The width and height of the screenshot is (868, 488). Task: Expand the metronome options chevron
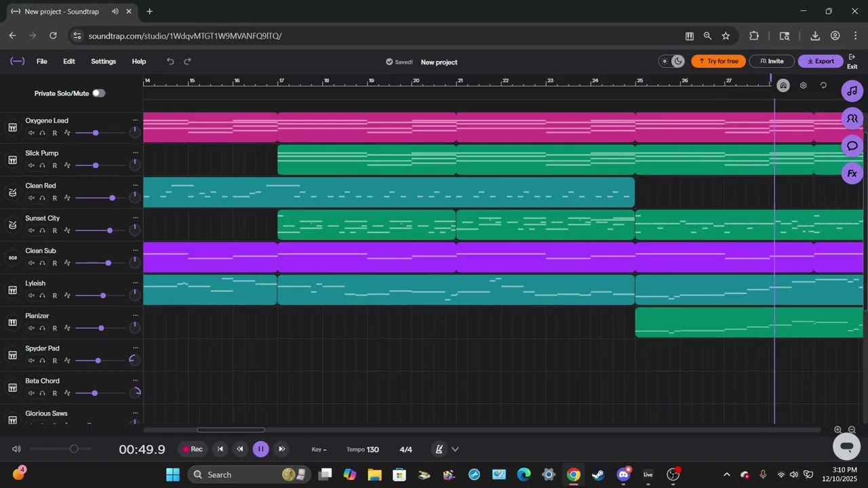click(455, 449)
